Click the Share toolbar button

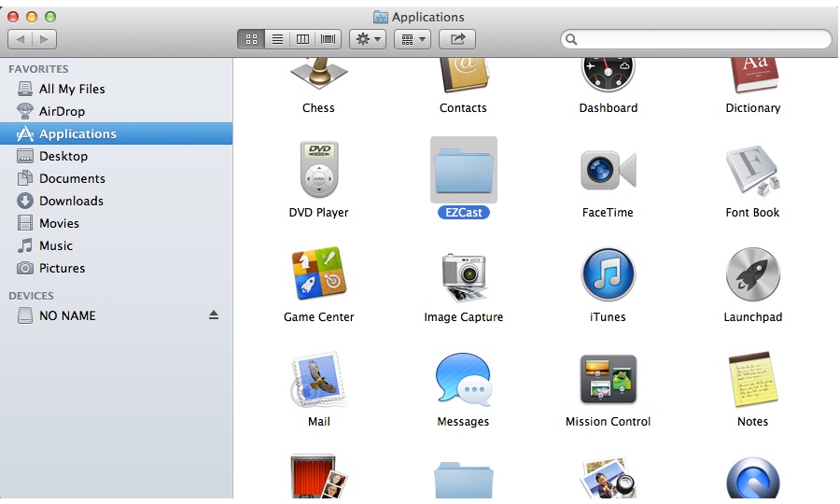point(457,39)
